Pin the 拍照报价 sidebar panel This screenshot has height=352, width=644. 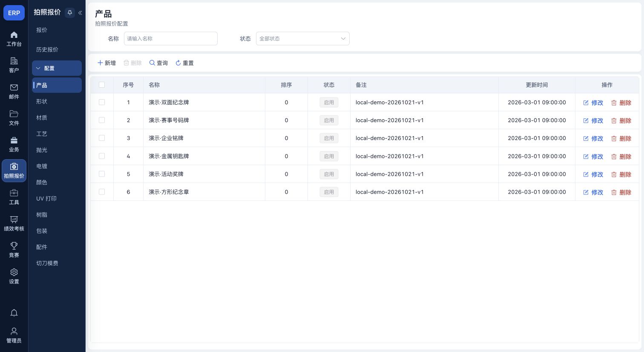70,13
